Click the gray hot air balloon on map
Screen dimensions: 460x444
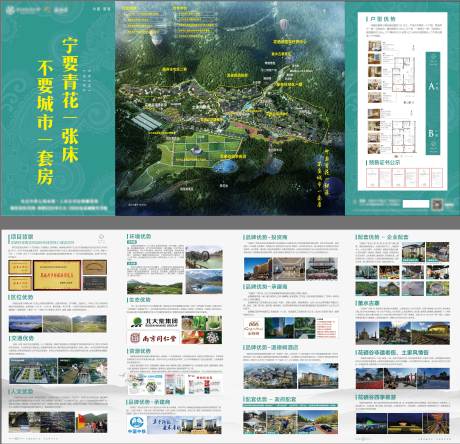(x=157, y=37)
